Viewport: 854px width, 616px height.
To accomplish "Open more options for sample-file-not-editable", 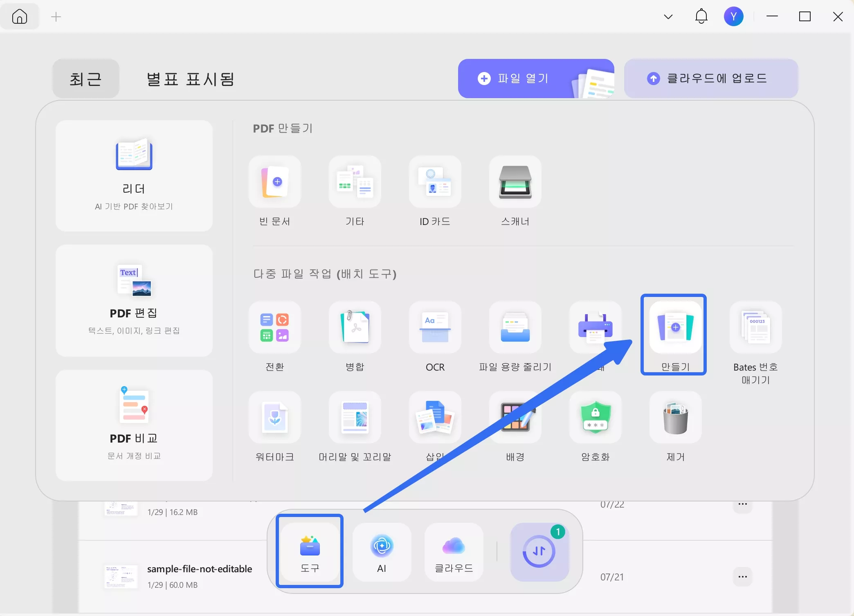I will pos(743,577).
